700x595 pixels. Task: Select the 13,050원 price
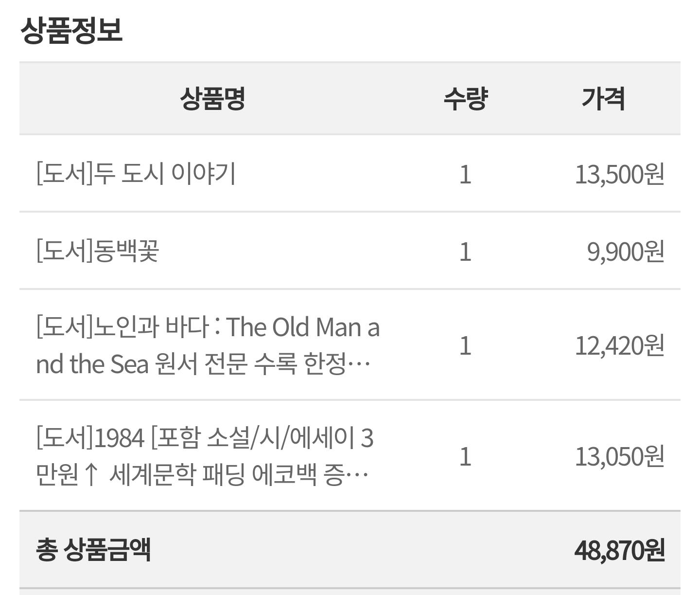click(619, 456)
